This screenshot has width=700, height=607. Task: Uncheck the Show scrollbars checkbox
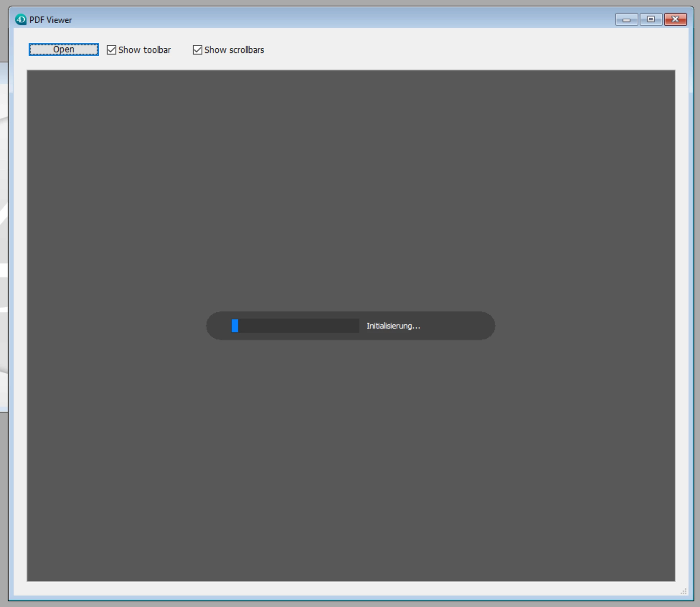197,50
